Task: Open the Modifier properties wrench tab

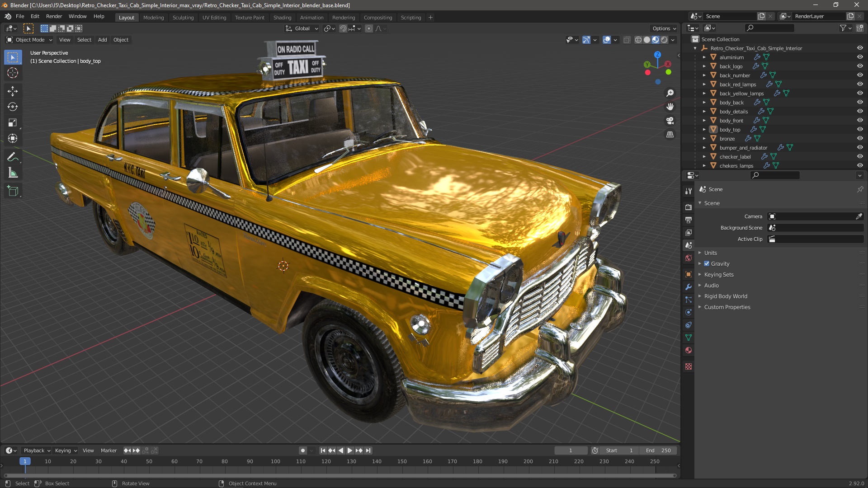Action: click(x=689, y=287)
